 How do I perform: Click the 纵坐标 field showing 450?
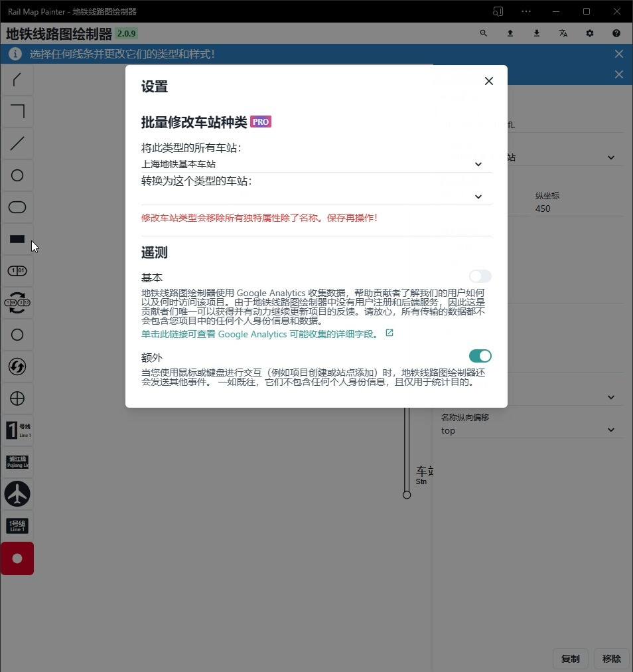click(579, 209)
